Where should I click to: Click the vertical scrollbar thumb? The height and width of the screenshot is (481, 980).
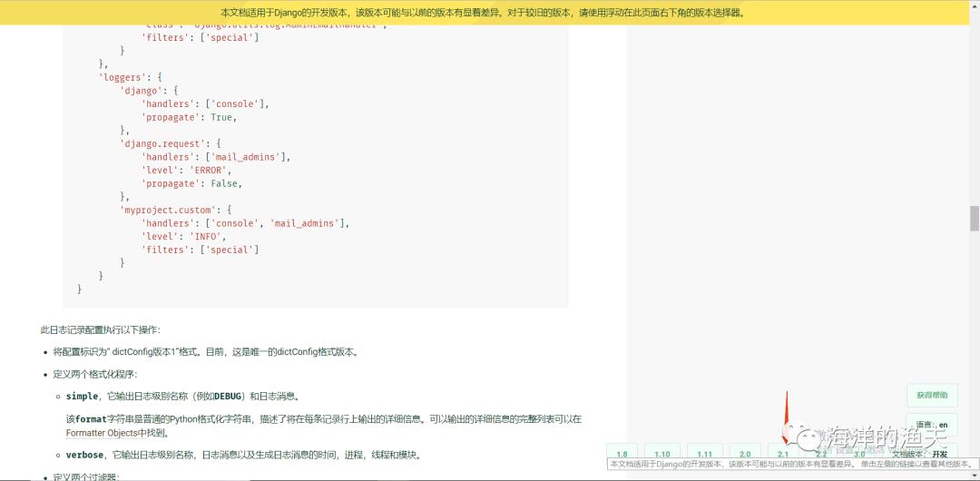[974, 219]
